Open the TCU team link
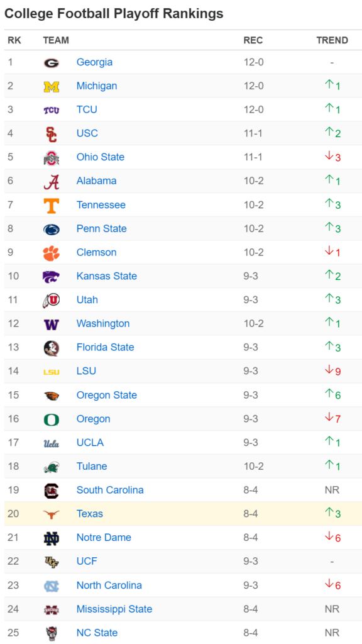 87,109
